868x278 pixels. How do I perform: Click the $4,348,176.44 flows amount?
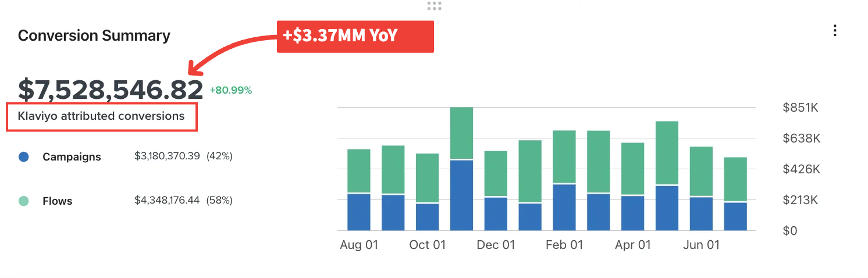(x=167, y=200)
